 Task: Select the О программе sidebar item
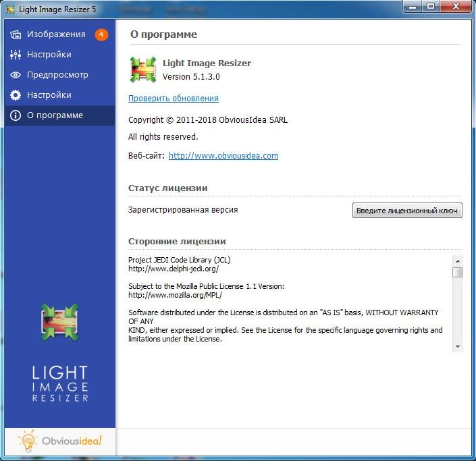pos(60,115)
